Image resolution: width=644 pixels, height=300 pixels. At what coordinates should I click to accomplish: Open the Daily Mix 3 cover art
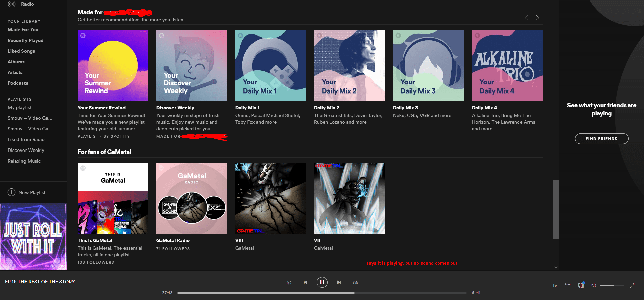(428, 65)
